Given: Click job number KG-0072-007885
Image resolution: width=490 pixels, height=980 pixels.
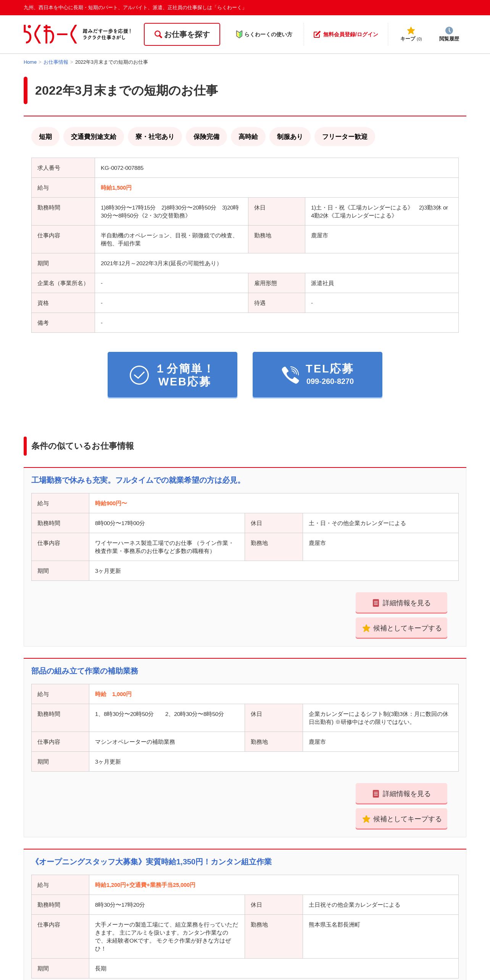Looking at the screenshot, I should (122, 168).
